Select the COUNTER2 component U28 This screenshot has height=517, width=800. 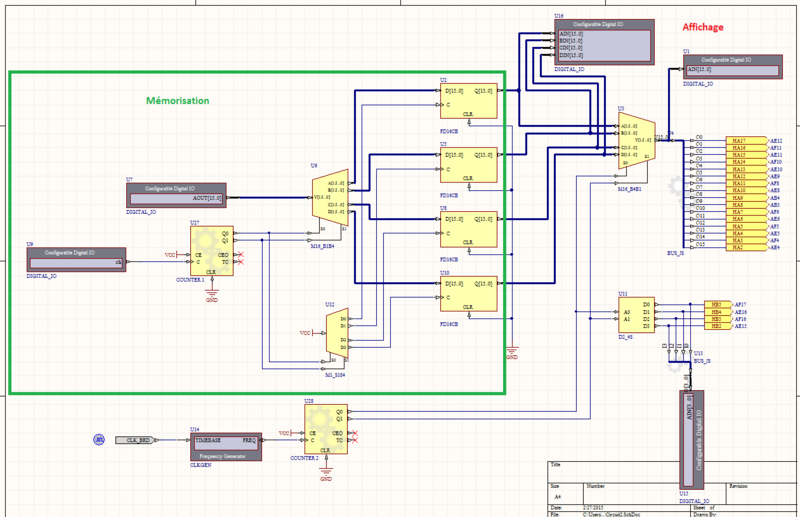pos(325,432)
